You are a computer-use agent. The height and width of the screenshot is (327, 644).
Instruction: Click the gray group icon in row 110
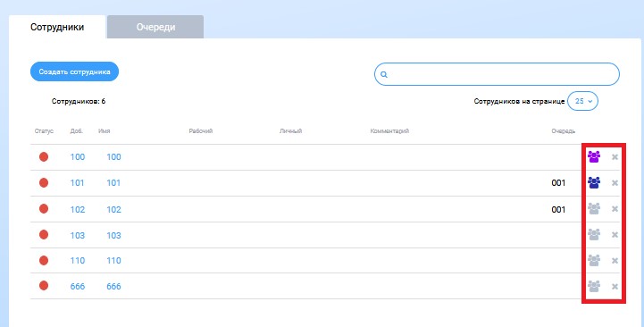point(594,261)
